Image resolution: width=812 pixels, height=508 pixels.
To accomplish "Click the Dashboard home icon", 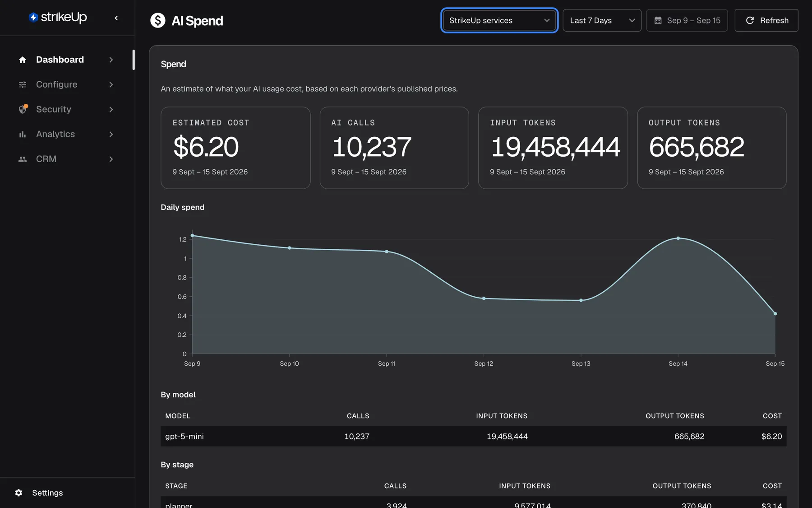I will [x=23, y=60].
